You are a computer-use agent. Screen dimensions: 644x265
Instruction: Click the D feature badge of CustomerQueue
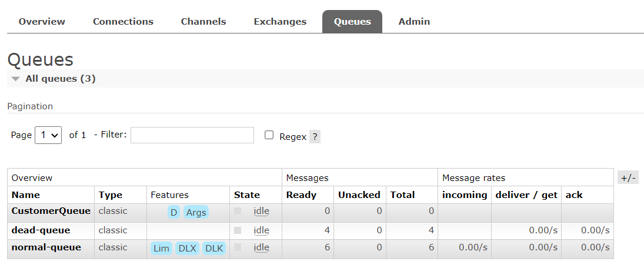173,213
